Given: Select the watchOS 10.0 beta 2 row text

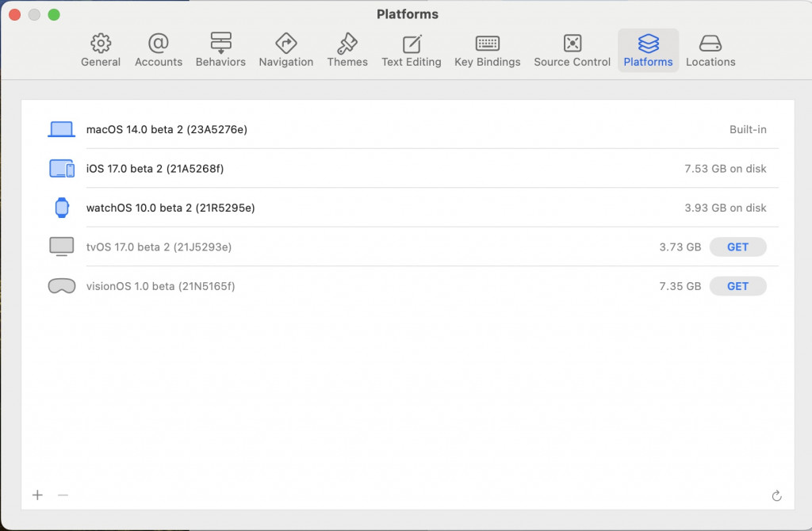Looking at the screenshot, I should tap(170, 208).
